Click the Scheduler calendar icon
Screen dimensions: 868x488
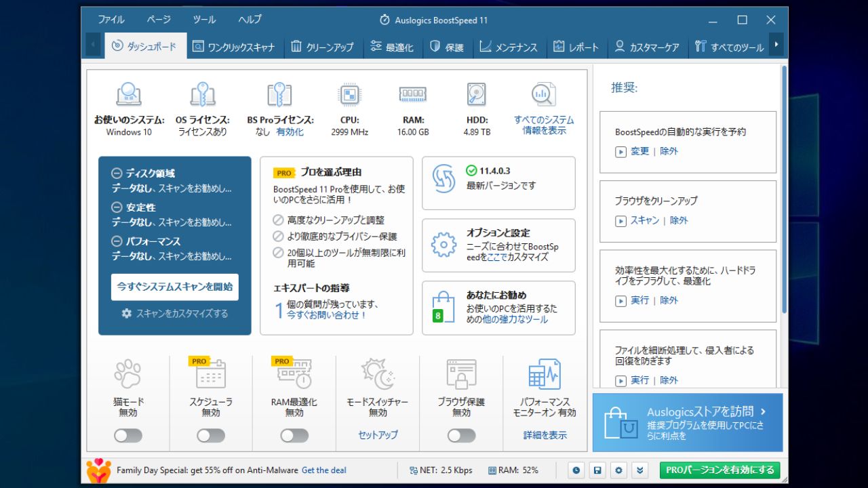click(210, 372)
